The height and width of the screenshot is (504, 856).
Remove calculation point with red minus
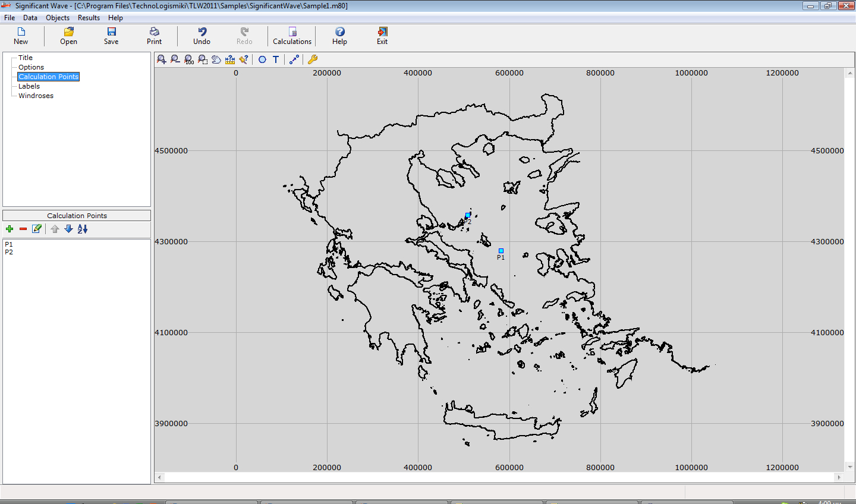tap(23, 229)
